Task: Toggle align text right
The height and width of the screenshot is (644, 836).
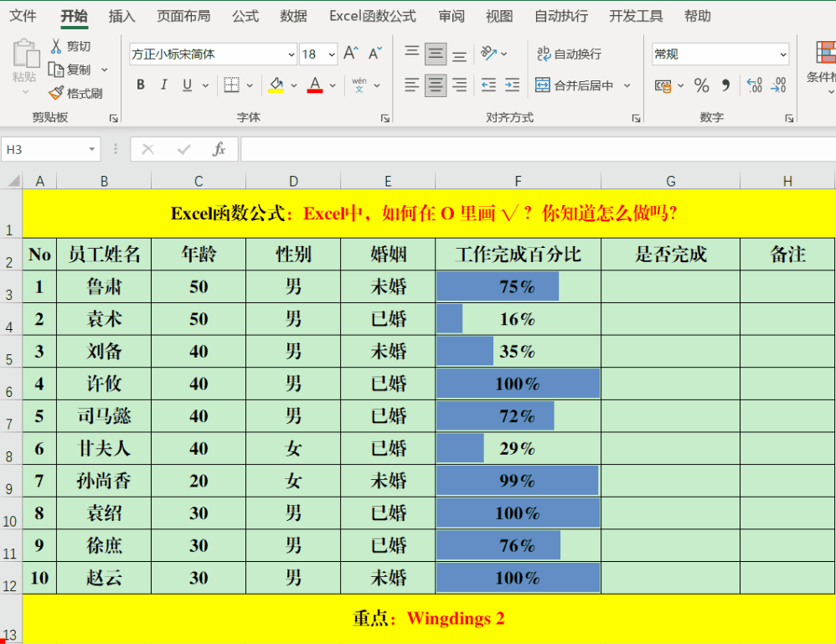Action: coord(459,85)
